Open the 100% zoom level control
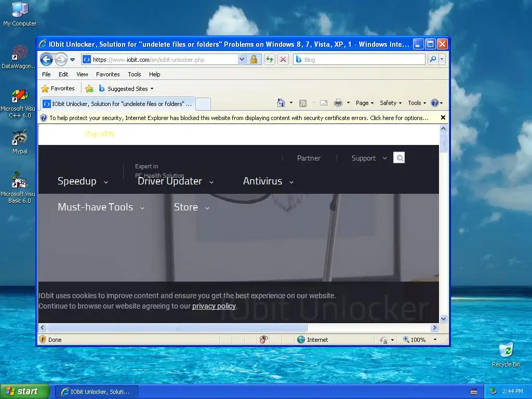This screenshot has height=399, width=532. [x=419, y=340]
